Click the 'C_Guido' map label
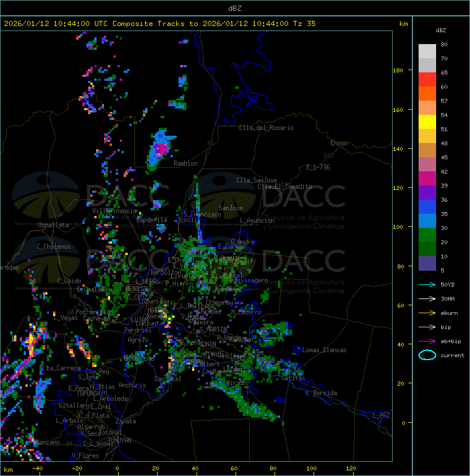470x476 pixels. (69, 281)
